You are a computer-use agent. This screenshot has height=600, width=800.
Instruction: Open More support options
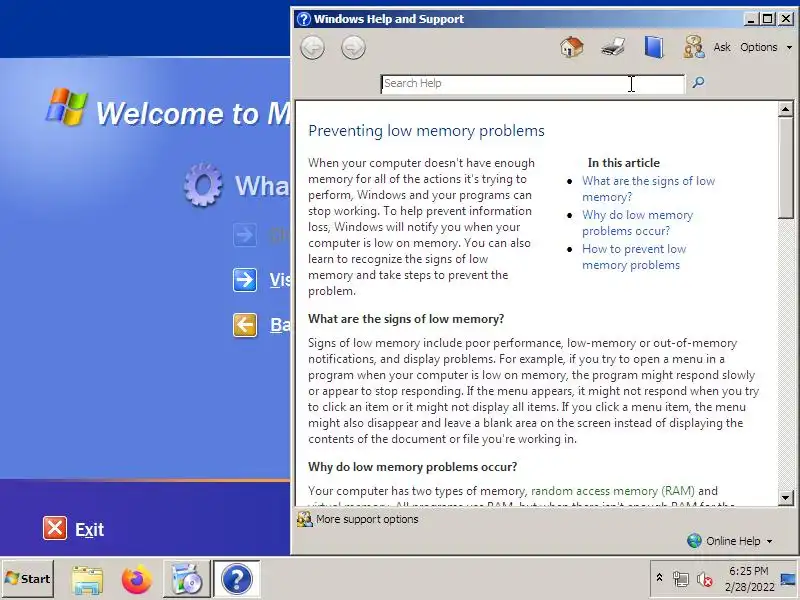pyautogui.click(x=367, y=519)
